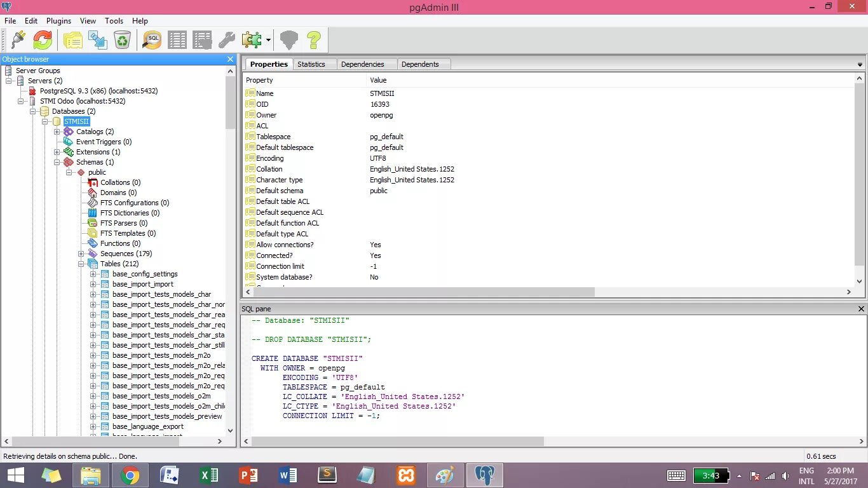Expand the Extensions (1) node

pos(57,152)
